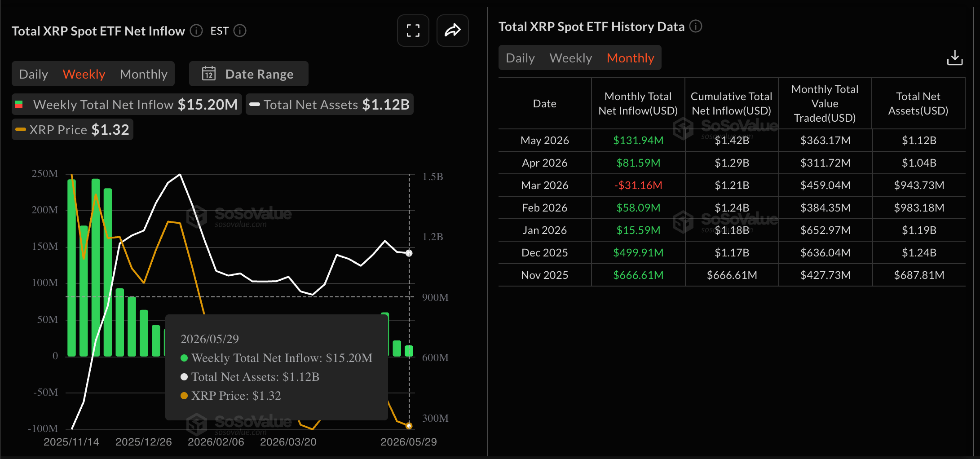Toggle Total Net Assets series legend

pyautogui.click(x=330, y=104)
